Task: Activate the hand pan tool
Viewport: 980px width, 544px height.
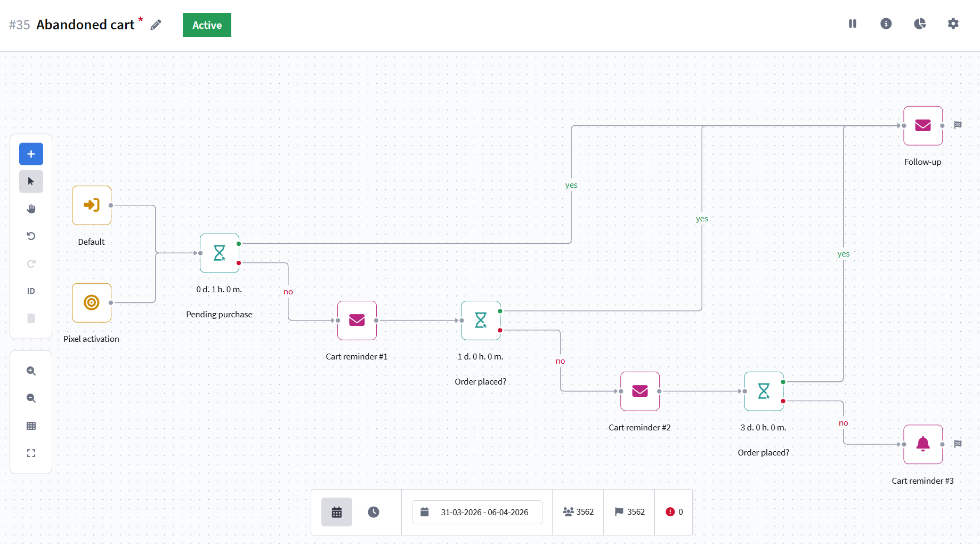Action: (x=31, y=209)
